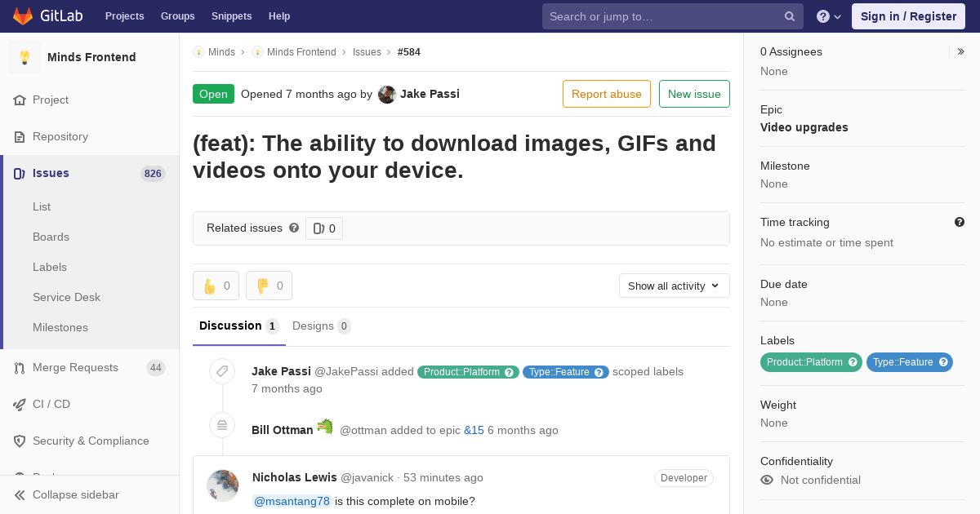The height and width of the screenshot is (514, 980).
Task: Click Issues breadcrumb link
Action: [367, 51]
